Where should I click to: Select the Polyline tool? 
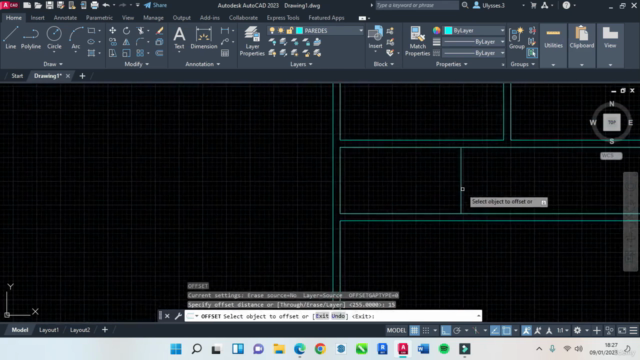pyautogui.click(x=31, y=38)
